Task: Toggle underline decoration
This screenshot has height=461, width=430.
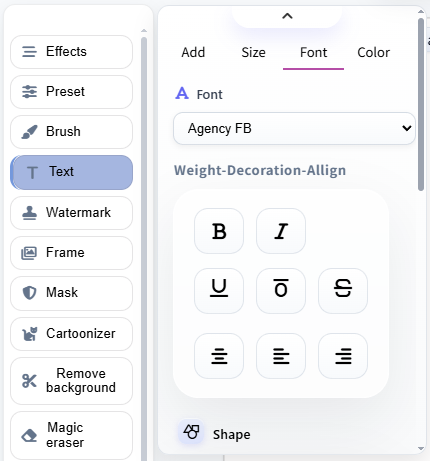Action: (x=219, y=291)
